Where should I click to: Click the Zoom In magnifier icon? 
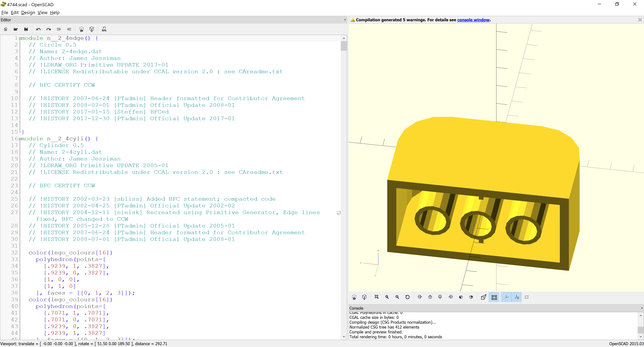pos(387,297)
